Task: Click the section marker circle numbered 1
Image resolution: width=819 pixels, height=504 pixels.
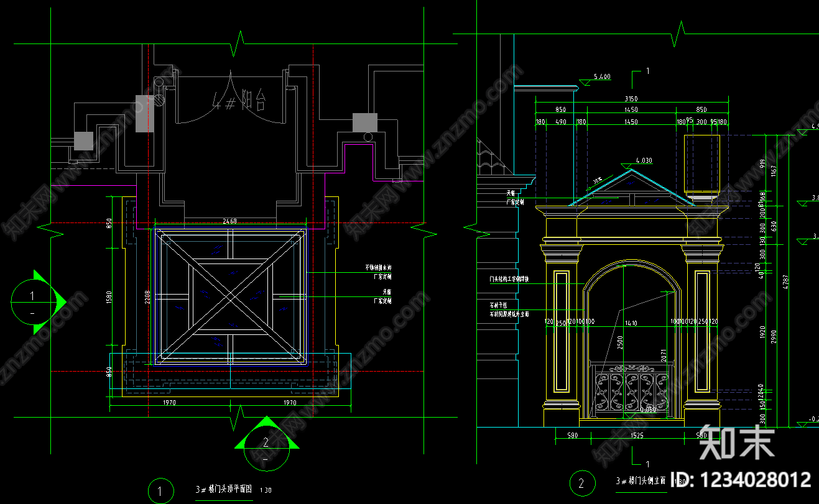Action: [32, 301]
